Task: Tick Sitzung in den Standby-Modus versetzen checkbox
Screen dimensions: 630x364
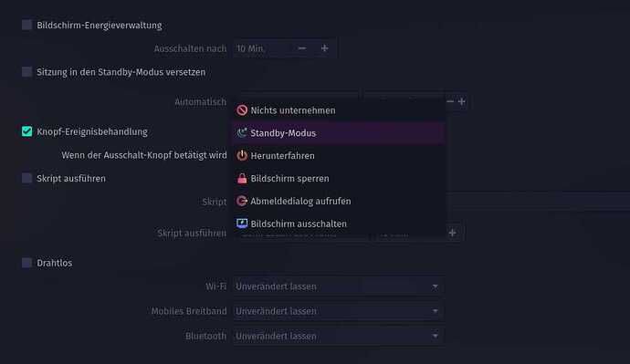Action: [x=26, y=72]
